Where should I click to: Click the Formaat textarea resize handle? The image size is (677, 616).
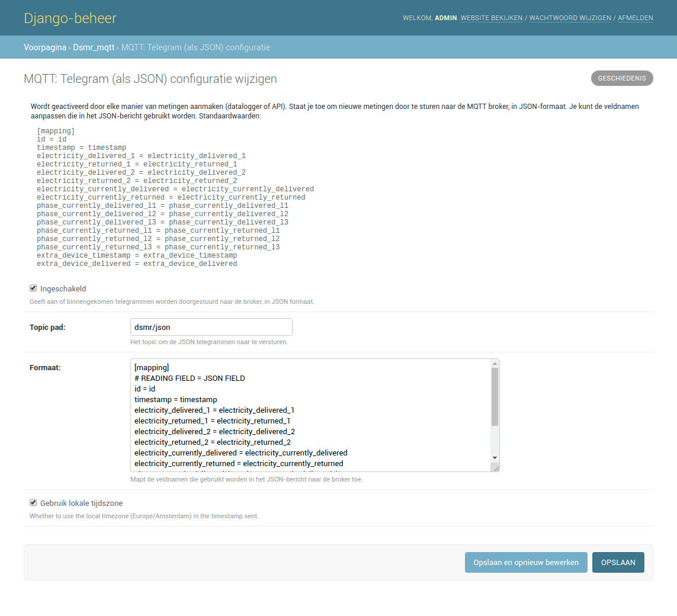click(x=496, y=469)
